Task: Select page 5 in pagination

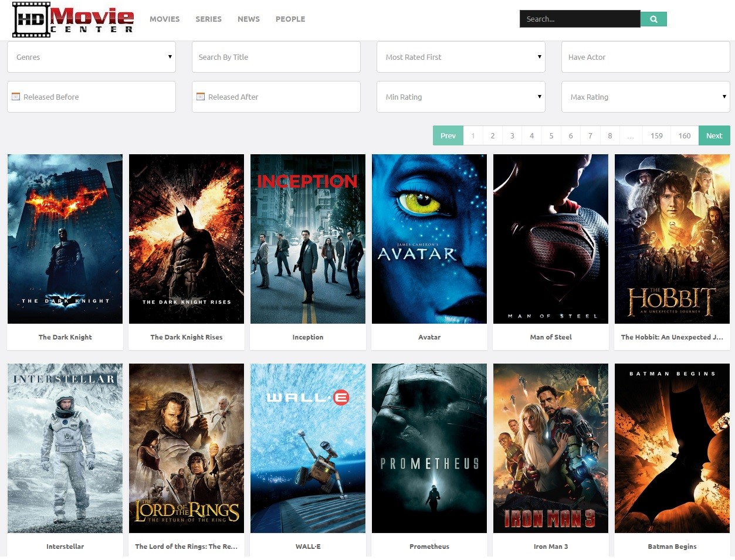Action: pos(551,135)
